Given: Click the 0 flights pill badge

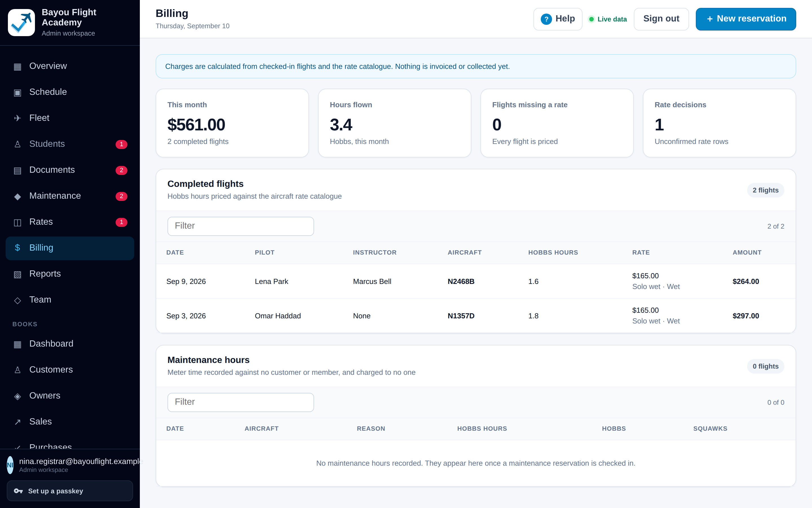Looking at the screenshot, I should coord(765,366).
